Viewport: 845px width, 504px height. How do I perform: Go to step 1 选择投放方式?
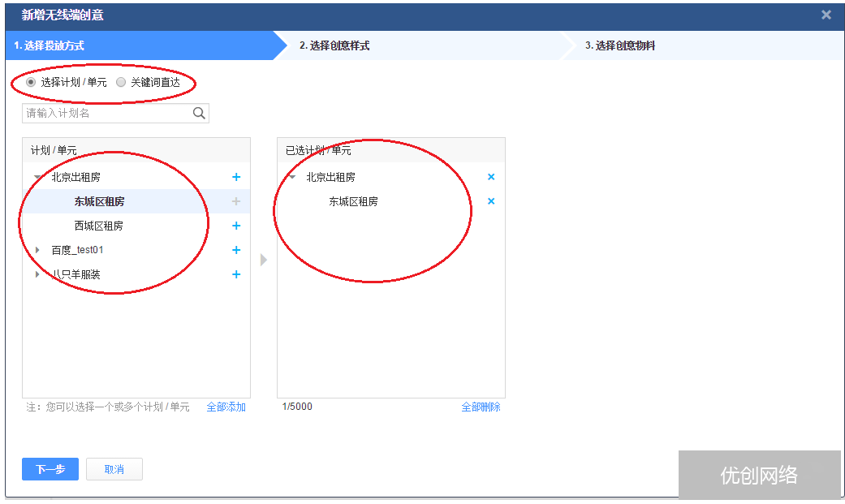pyautogui.click(x=145, y=45)
